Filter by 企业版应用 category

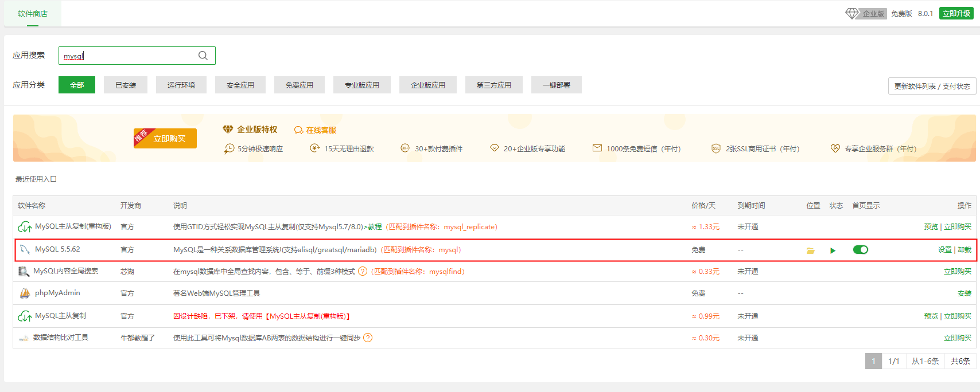(428, 85)
